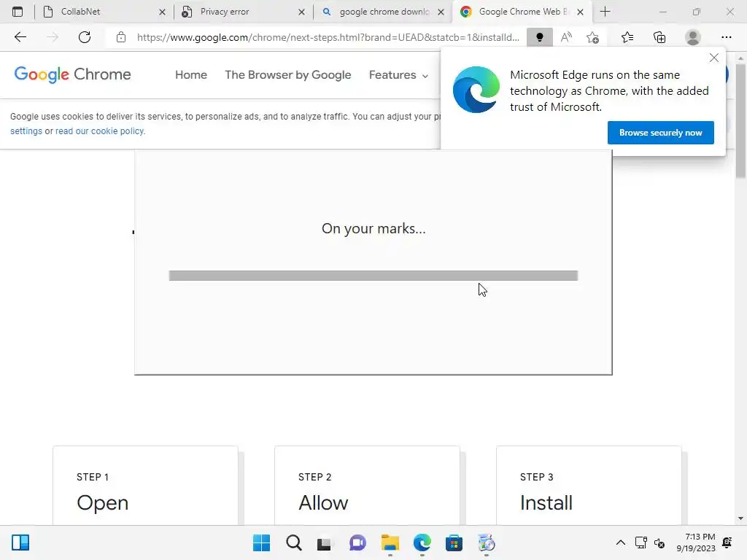The height and width of the screenshot is (560, 747).
Task: Select the STEP 2 Allow card
Action: (367, 486)
